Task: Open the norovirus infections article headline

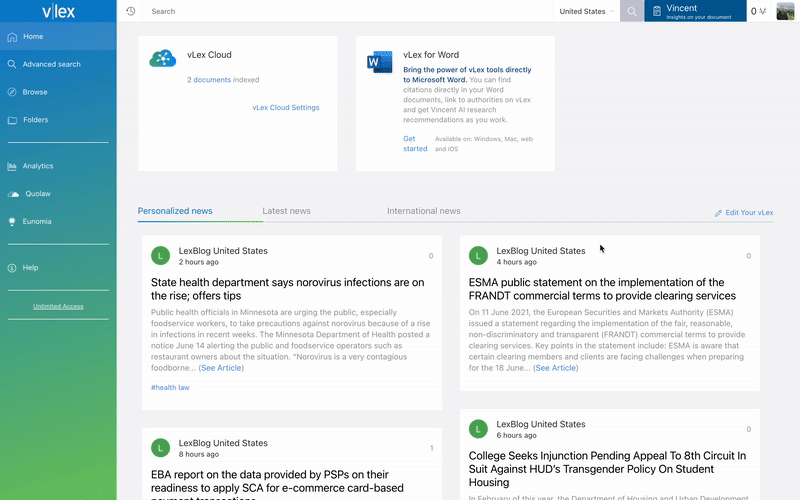Action: click(287, 289)
